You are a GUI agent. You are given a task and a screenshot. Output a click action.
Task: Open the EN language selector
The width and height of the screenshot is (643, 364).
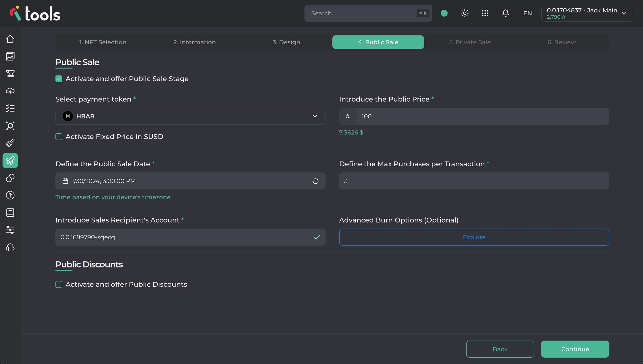tap(527, 13)
